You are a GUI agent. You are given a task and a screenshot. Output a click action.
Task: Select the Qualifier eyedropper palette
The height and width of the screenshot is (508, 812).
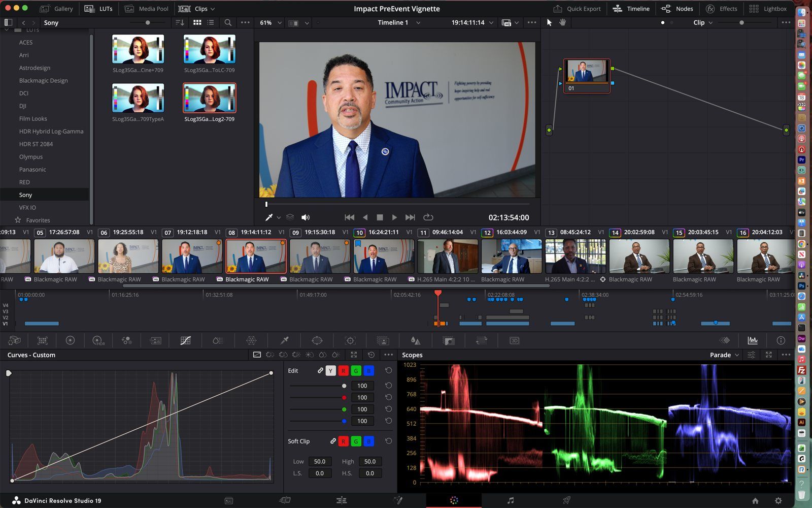285,340
